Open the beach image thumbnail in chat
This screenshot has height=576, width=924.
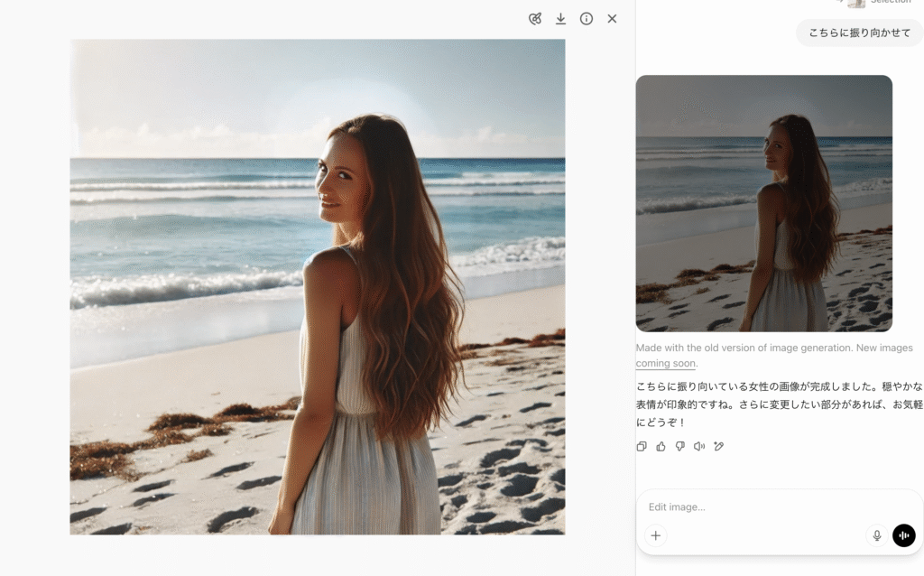[763, 203]
